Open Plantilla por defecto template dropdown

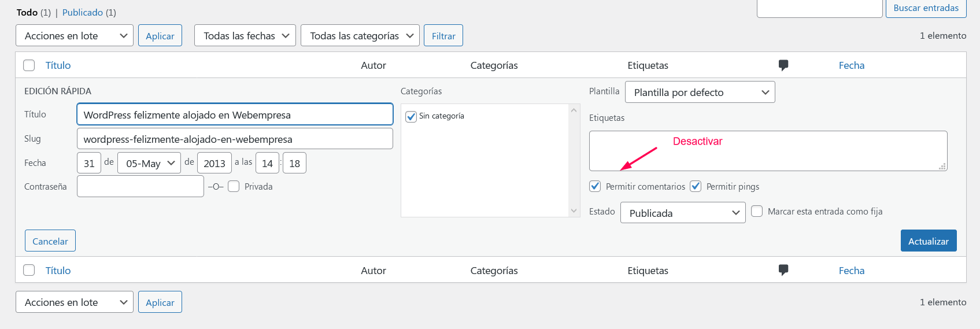tap(700, 92)
